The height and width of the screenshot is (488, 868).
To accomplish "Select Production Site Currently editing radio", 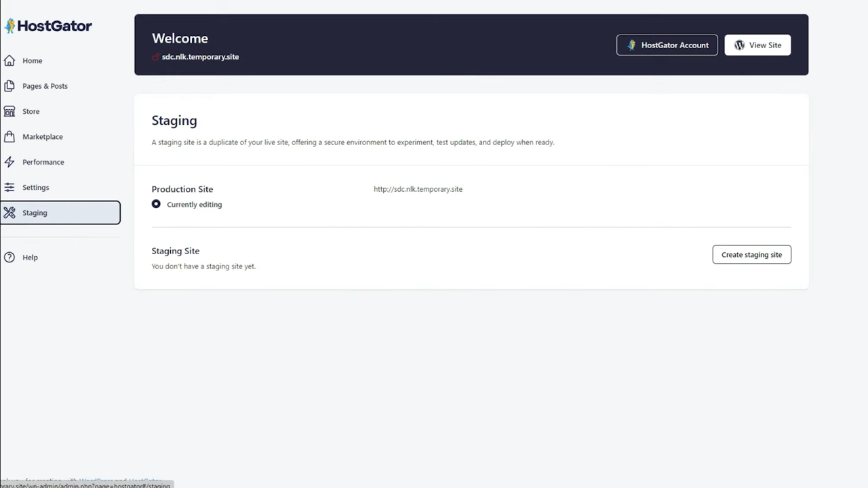I will click(x=156, y=204).
